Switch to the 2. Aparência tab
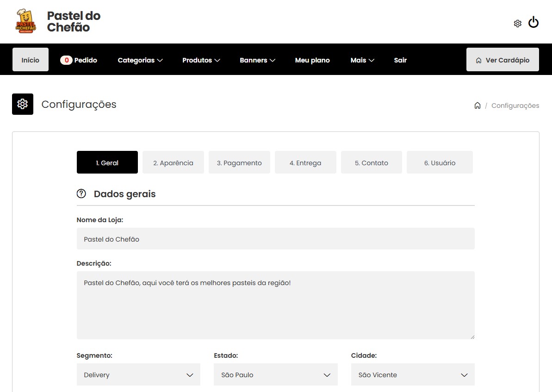The image size is (552, 392). pyautogui.click(x=173, y=162)
